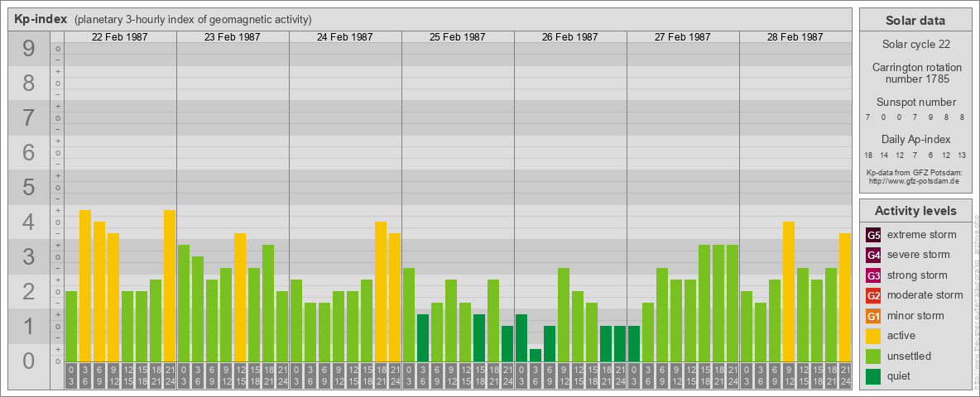This screenshot has width=980, height=397.
Task: Click the G4 severe storm badge
Action: 873,255
